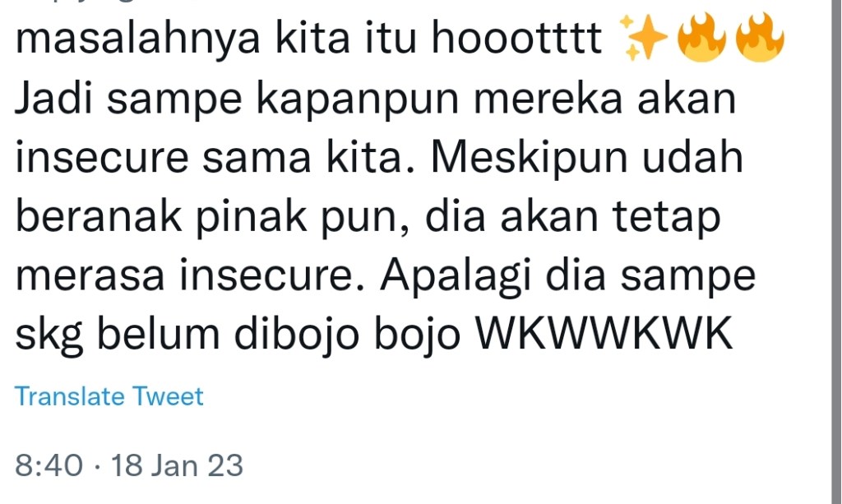Click the last fire emoji on the first line
The height and width of the screenshot is (504, 842).
[759, 37]
